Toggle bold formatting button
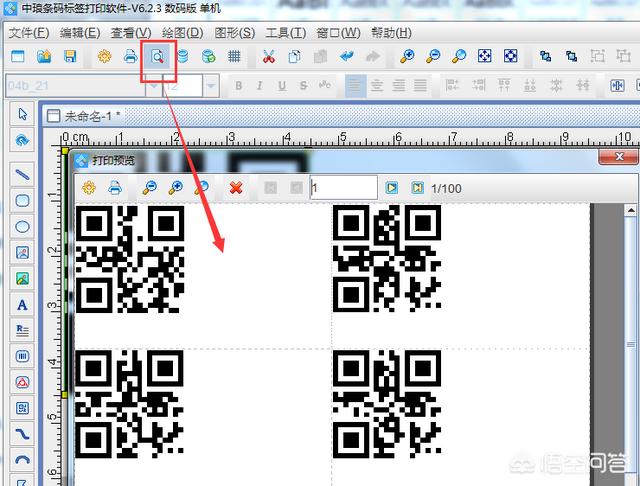This screenshot has width=640, height=486. 239,86
